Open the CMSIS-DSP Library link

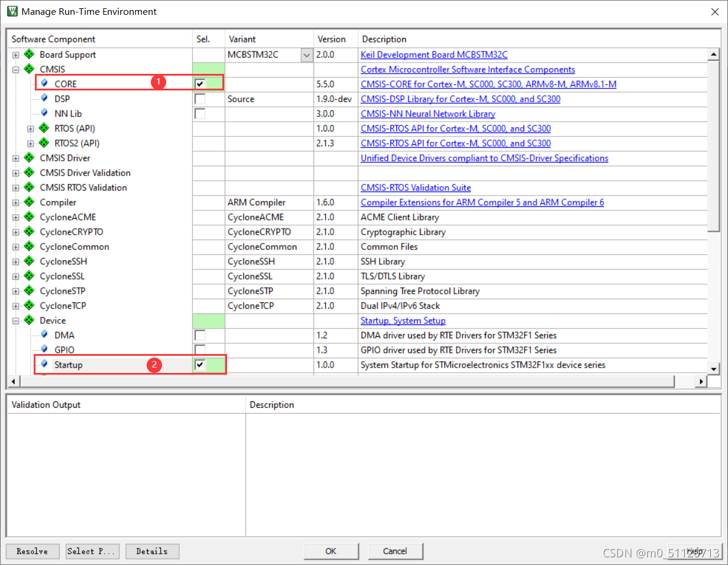click(461, 99)
